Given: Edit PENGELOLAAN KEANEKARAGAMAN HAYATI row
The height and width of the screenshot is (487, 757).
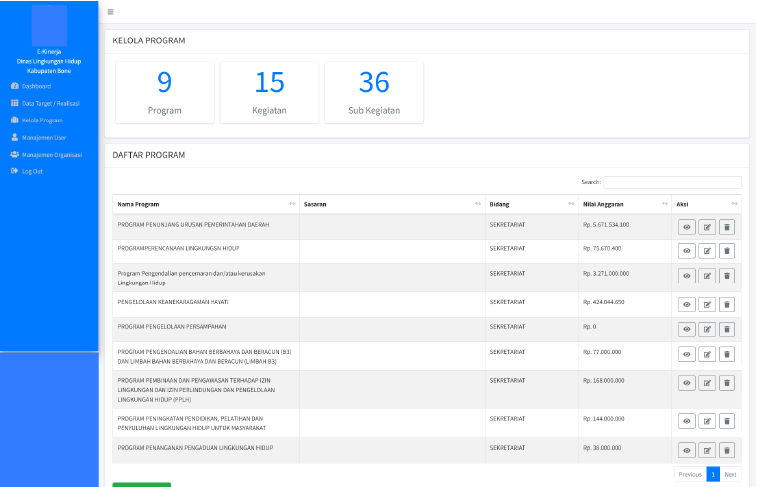Looking at the screenshot, I should (x=707, y=304).
